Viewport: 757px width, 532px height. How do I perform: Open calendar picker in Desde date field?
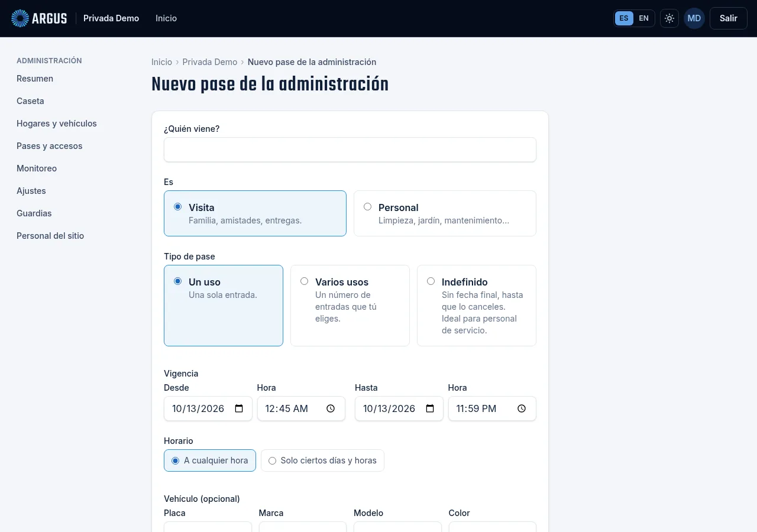(x=239, y=408)
